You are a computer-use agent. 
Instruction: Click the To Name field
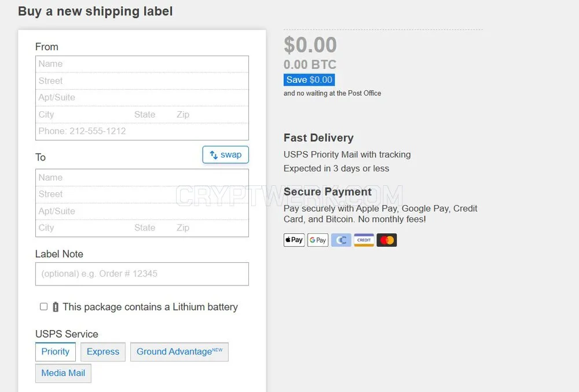click(142, 178)
